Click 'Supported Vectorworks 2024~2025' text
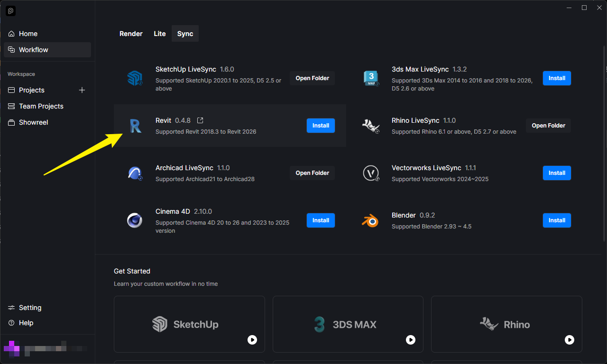Viewport: 607px width, 364px height. pos(440,179)
